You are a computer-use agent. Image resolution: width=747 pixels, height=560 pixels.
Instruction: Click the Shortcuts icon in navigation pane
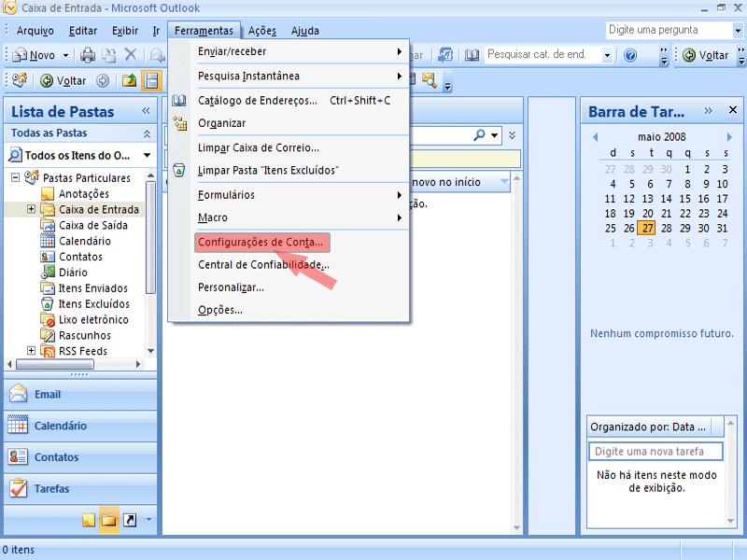pyautogui.click(x=130, y=520)
